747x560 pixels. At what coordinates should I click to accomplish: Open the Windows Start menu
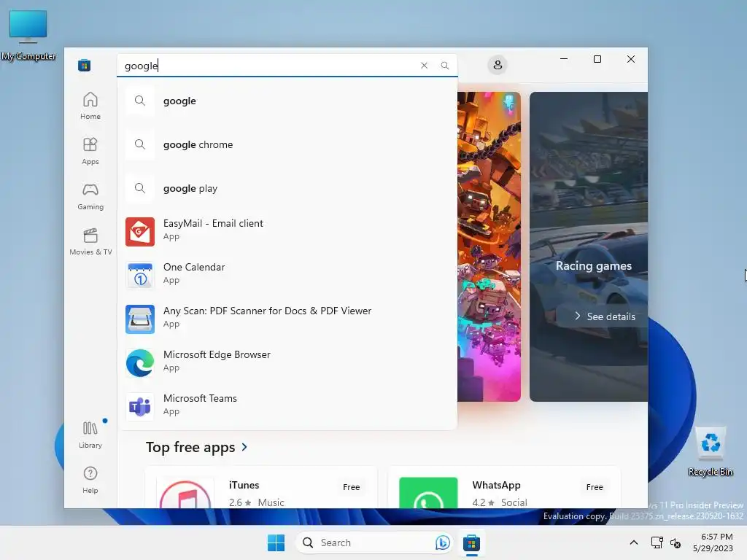coord(276,542)
